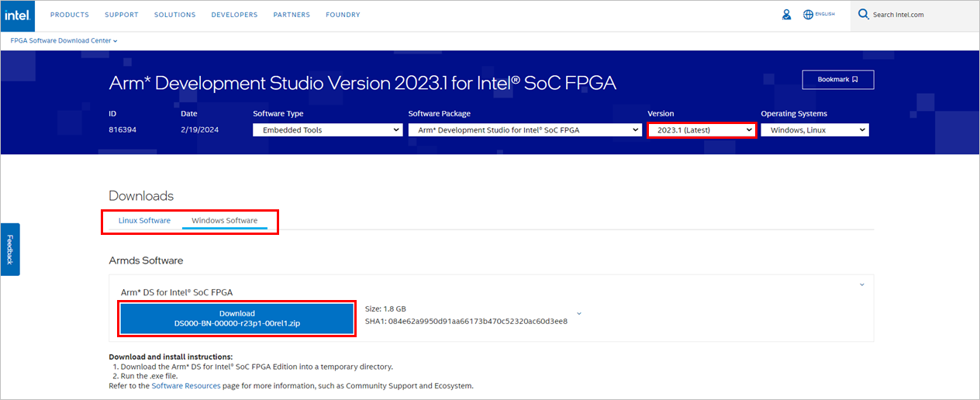
Task: Click the English language label
Action: [825, 15]
